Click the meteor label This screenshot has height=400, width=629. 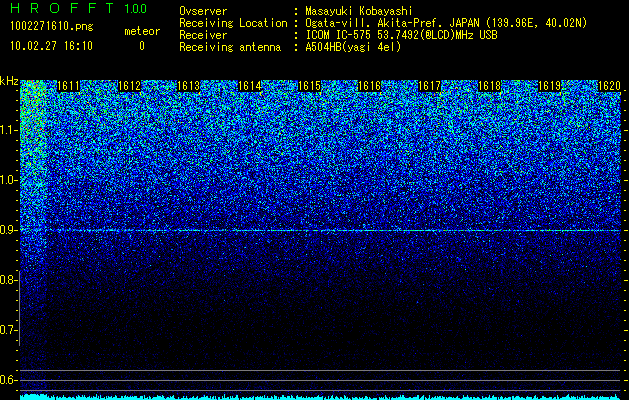tap(142, 31)
